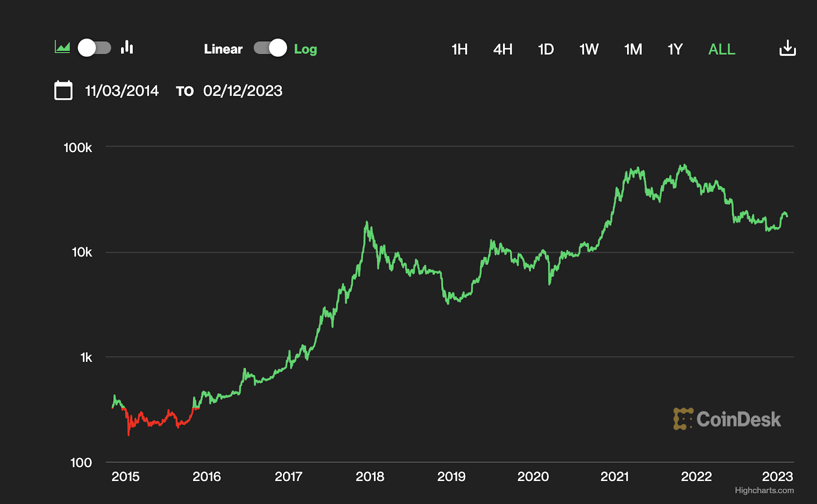
Task: Switch the scale toggle to Linear
Action: 270,48
